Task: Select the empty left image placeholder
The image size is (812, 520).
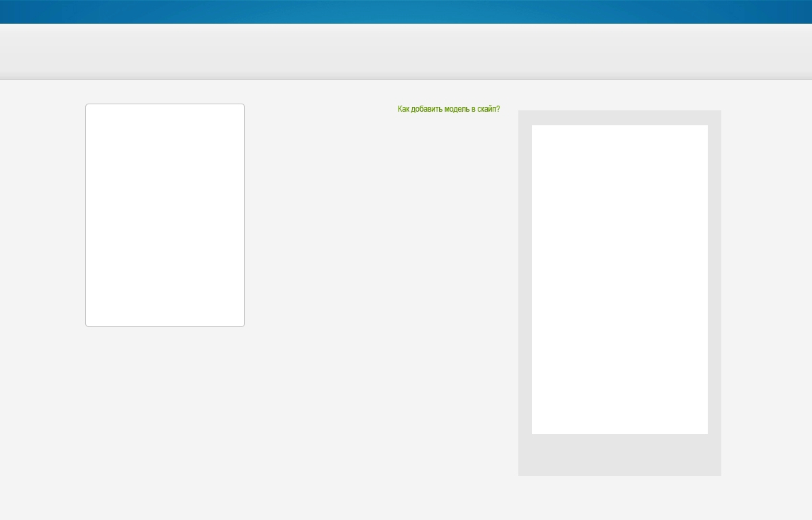Action: click(x=165, y=215)
